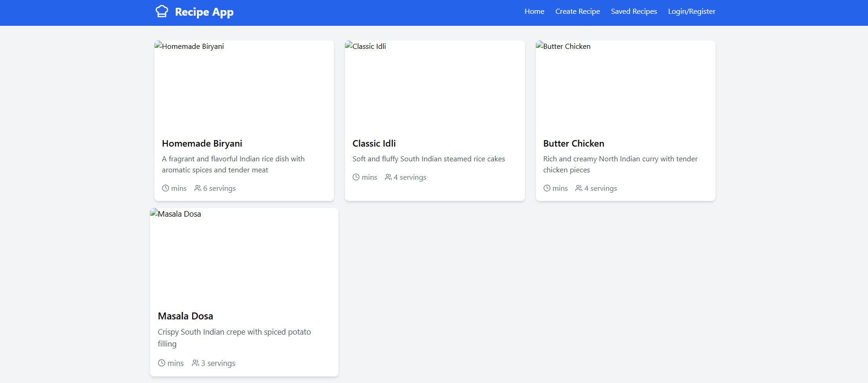Click the servings icon on Classic Idli card
Viewport: 868px width, 383px height.
point(388,177)
